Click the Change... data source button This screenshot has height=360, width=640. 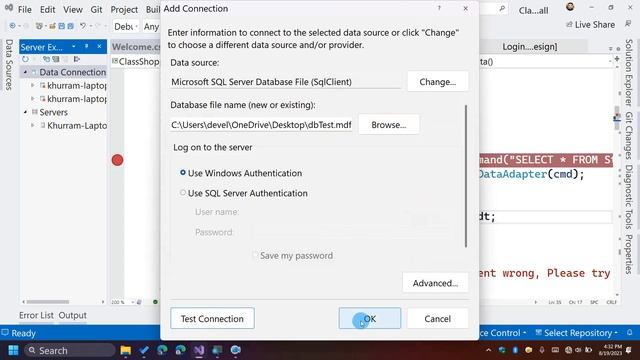pyautogui.click(x=438, y=82)
